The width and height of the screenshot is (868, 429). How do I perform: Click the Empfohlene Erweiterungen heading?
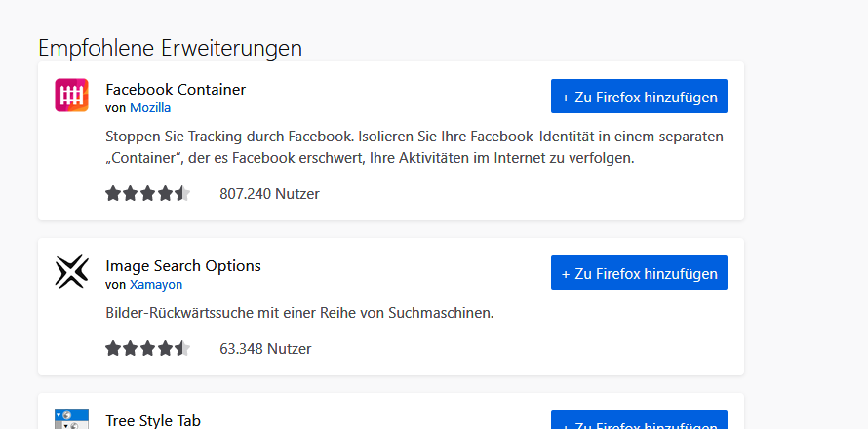170,47
